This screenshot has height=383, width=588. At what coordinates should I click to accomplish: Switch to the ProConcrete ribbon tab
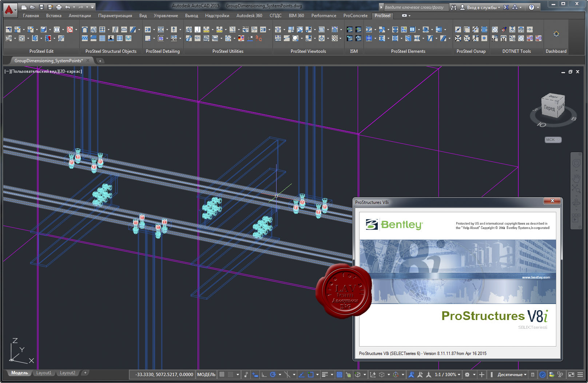[355, 16]
